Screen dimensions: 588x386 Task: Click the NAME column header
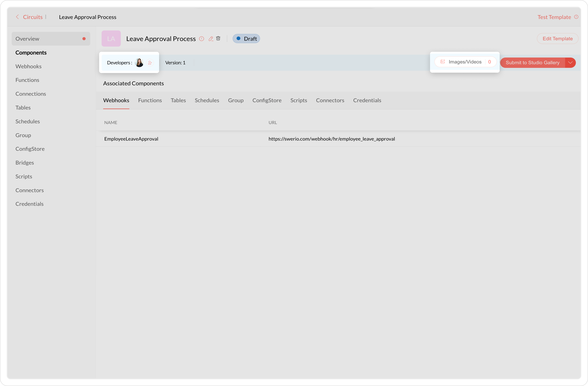coord(111,122)
